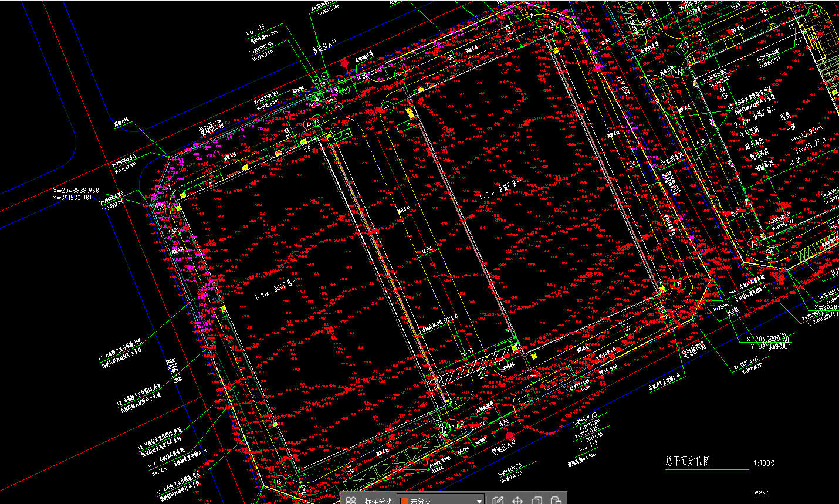Click the 标注分类 label
839x504 pixels.
[378, 501]
